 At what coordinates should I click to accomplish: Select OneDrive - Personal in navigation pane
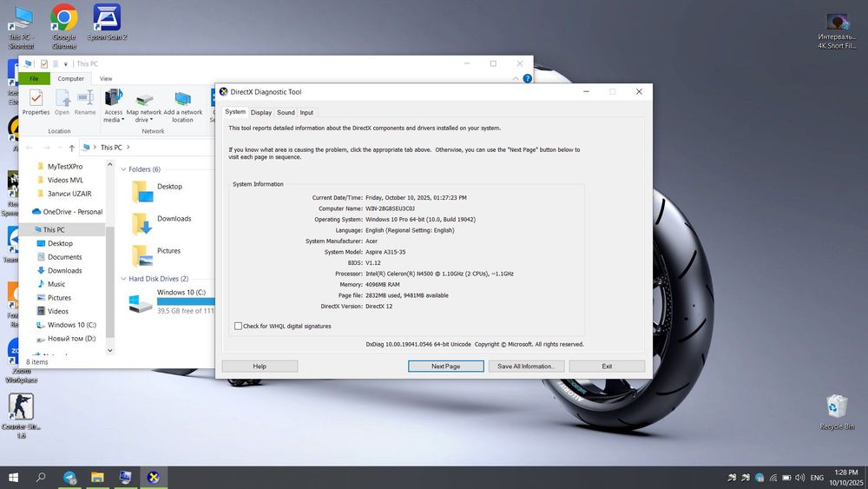click(x=67, y=212)
